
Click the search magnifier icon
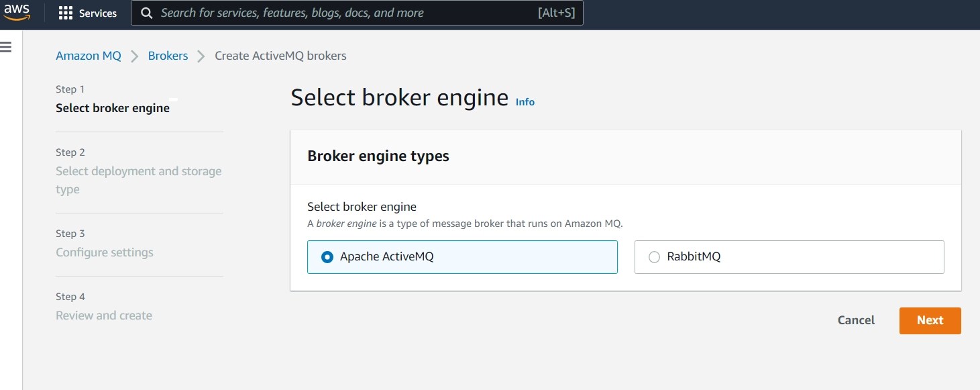[146, 12]
